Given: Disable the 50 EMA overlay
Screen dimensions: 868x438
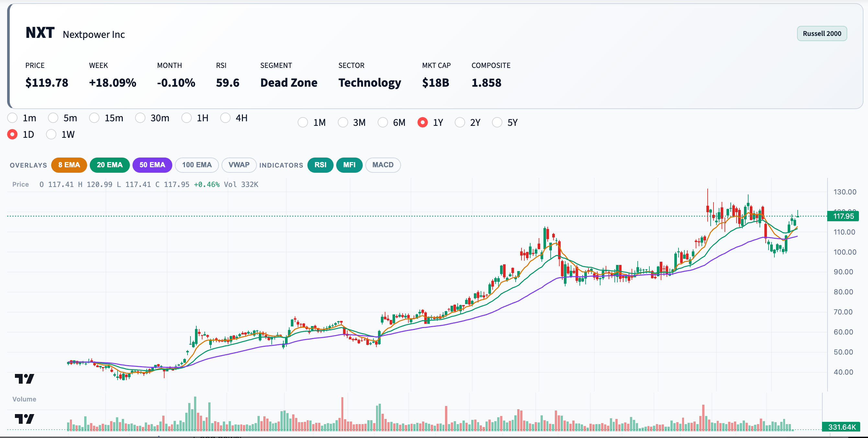Looking at the screenshot, I should [152, 165].
